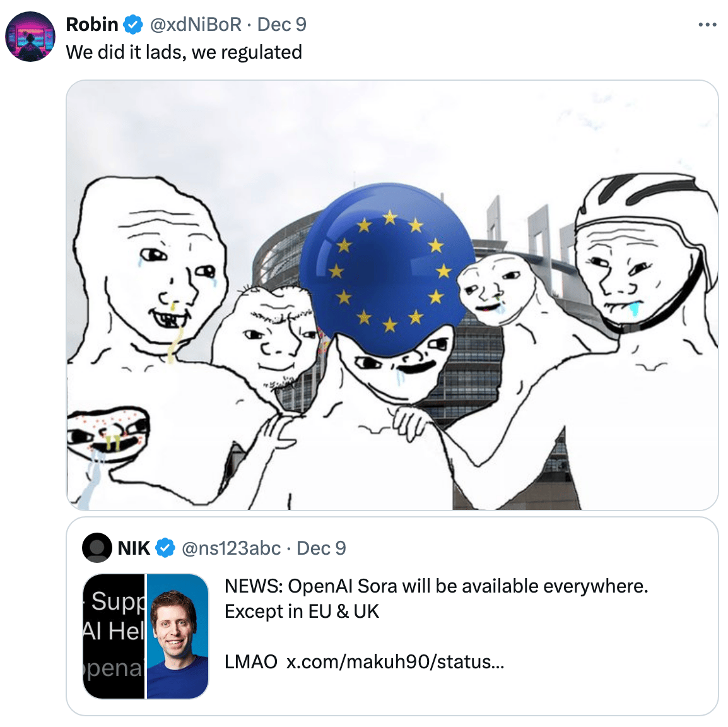The width and height of the screenshot is (728, 727).
Task: Open the quoted tweet's Dec 9 timestamp
Action: click(x=321, y=548)
